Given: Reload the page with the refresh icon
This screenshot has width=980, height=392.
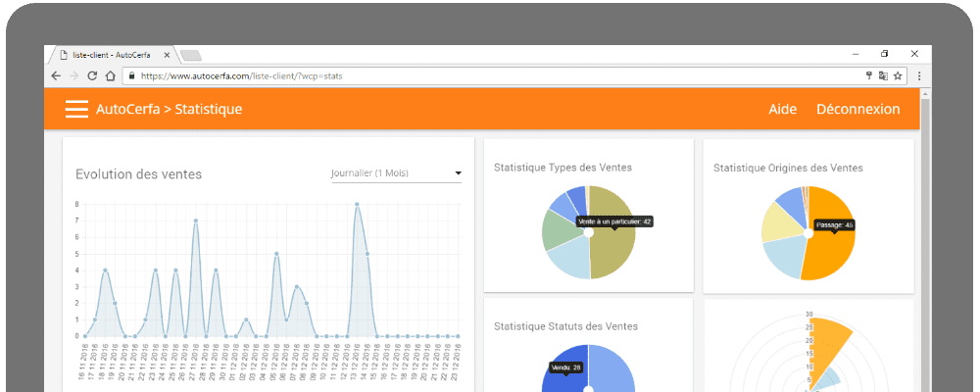Looking at the screenshot, I should tap(92, 75).
